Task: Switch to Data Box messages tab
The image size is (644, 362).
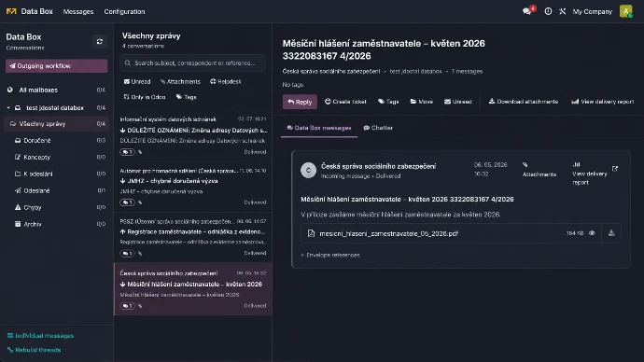Action: coord(319,128)
